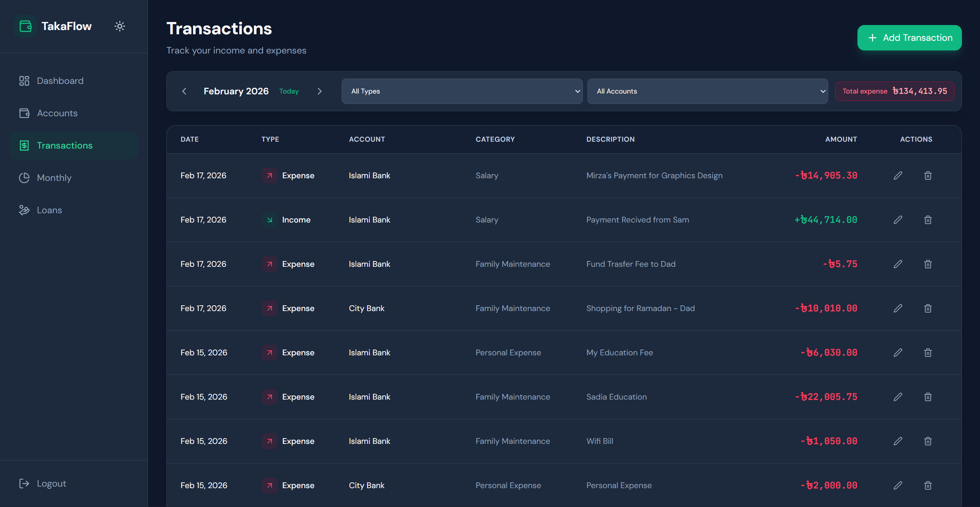Open the Monthly report section
The width and height of the screenshot is (980, 507).
[x=54, y=178]
